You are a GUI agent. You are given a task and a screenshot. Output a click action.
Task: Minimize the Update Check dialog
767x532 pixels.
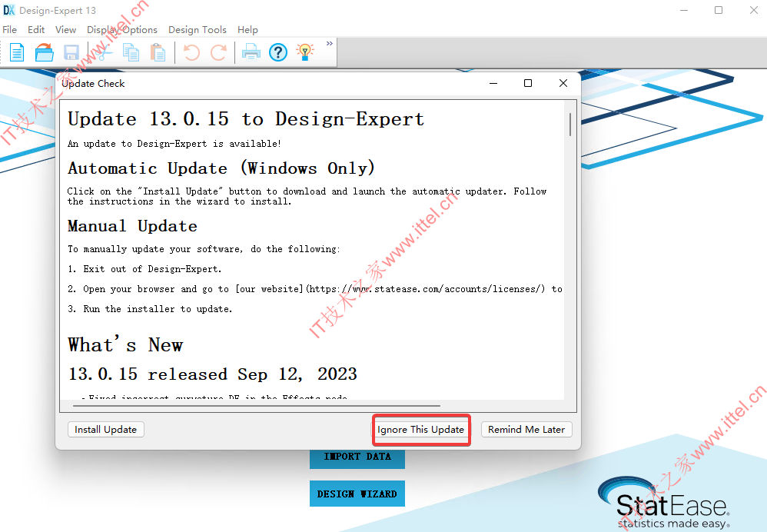pos(493,83)
